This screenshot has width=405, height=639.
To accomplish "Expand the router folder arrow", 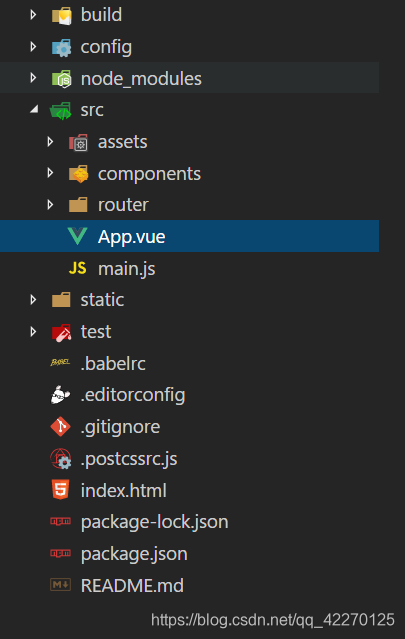I will tap(50, 205).
